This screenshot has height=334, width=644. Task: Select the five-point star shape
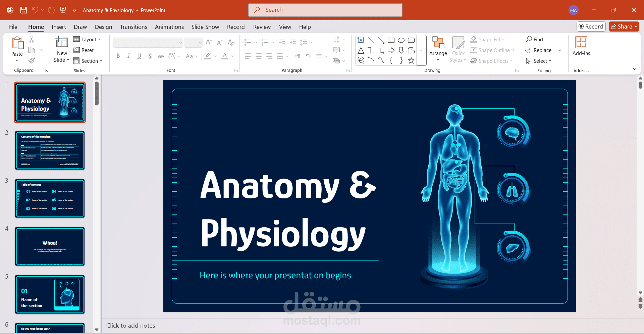(x=411, y=60)
